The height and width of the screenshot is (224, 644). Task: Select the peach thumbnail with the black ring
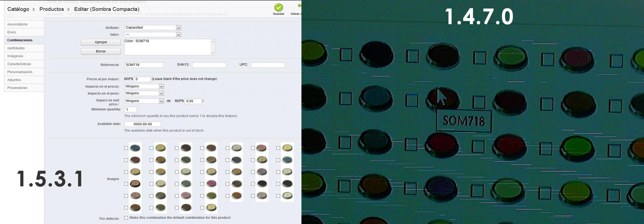pyautogui.click(x=135, y=184)
